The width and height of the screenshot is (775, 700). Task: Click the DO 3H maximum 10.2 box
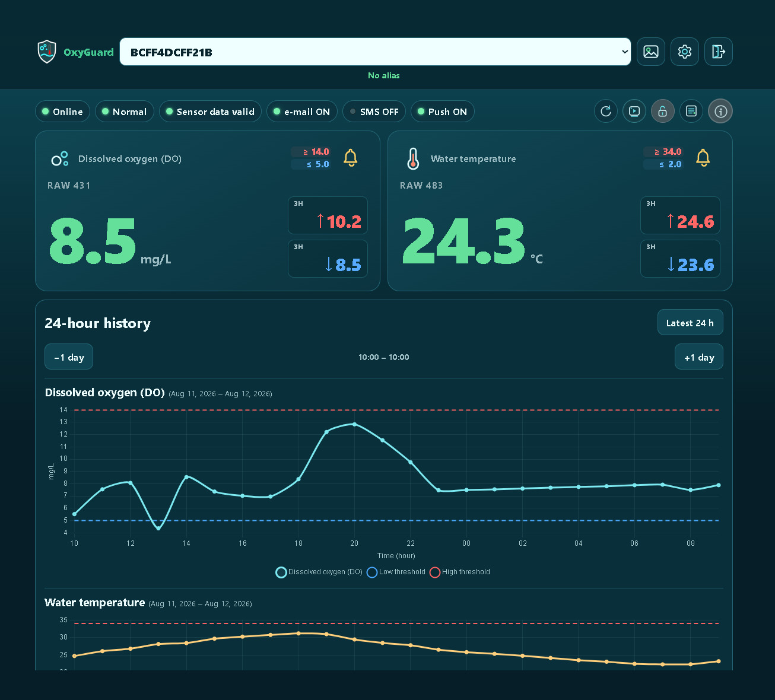pos(328,215)
